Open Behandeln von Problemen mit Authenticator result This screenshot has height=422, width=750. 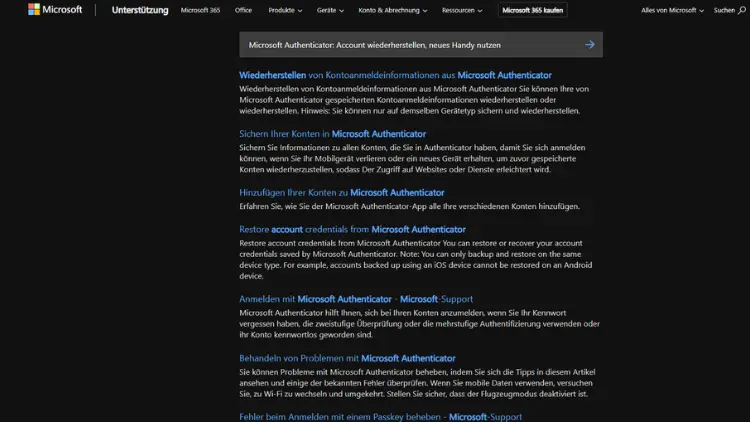click(x=347, y=358)
